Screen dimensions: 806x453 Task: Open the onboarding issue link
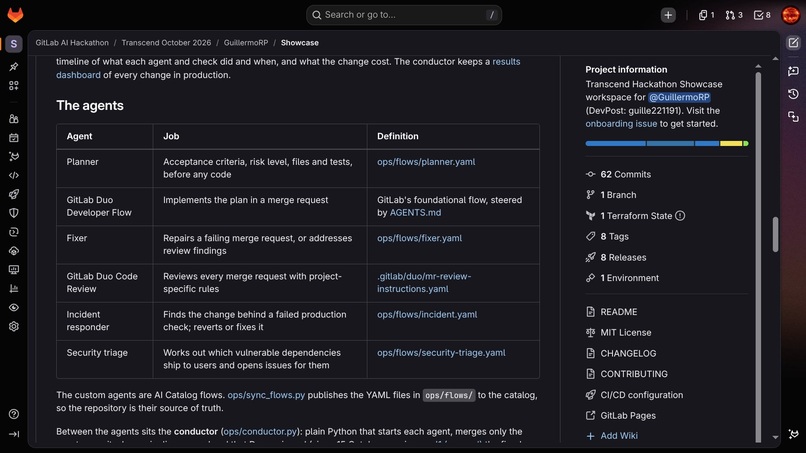[621, 123]
